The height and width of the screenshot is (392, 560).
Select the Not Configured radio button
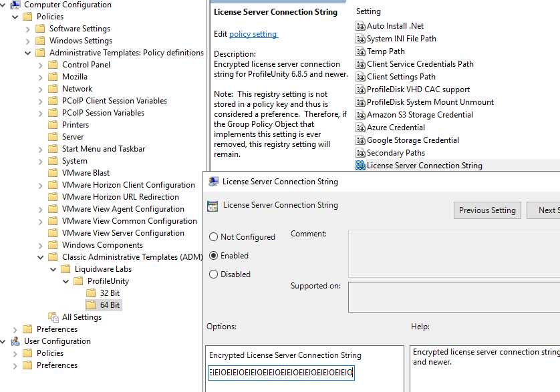pyautogui.click(x=213, y=236)
